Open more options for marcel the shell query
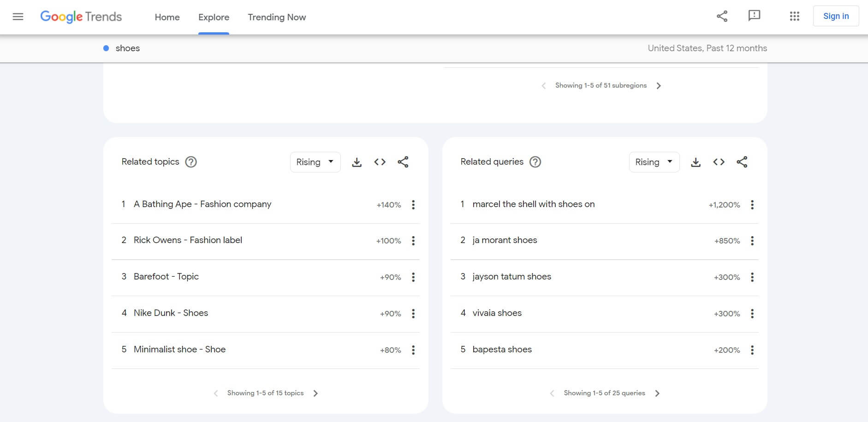The height and width of the screenshot is (422, 868). [x=752, y=205]
